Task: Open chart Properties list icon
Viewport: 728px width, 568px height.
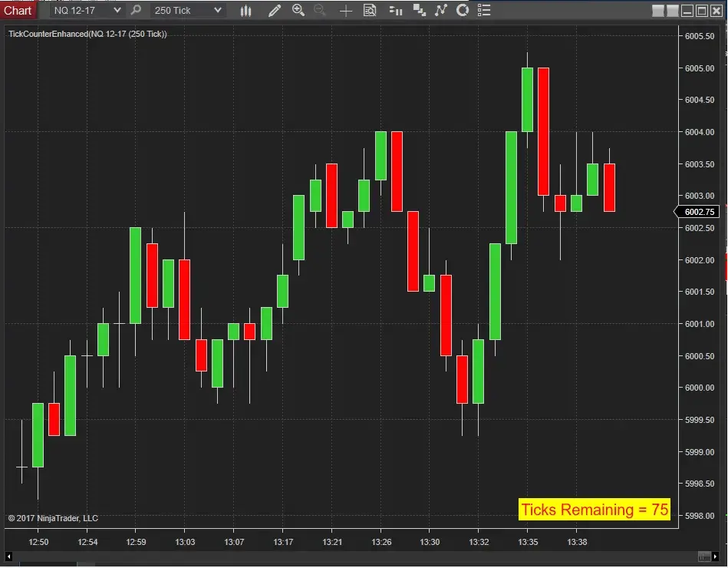Action: tap(484, 10)
